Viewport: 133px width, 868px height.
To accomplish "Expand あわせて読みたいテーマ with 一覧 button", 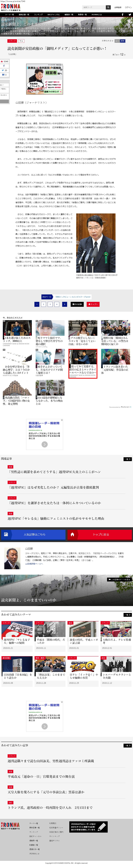I will pyautogui.click(x=127, y=615).
